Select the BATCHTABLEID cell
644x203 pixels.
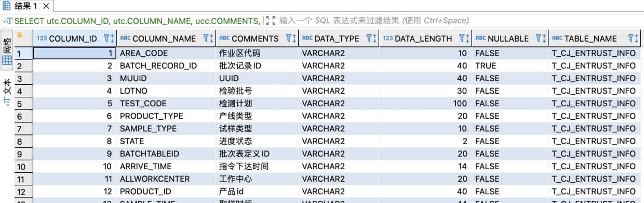pyautogui.click(x=166, y=154)
